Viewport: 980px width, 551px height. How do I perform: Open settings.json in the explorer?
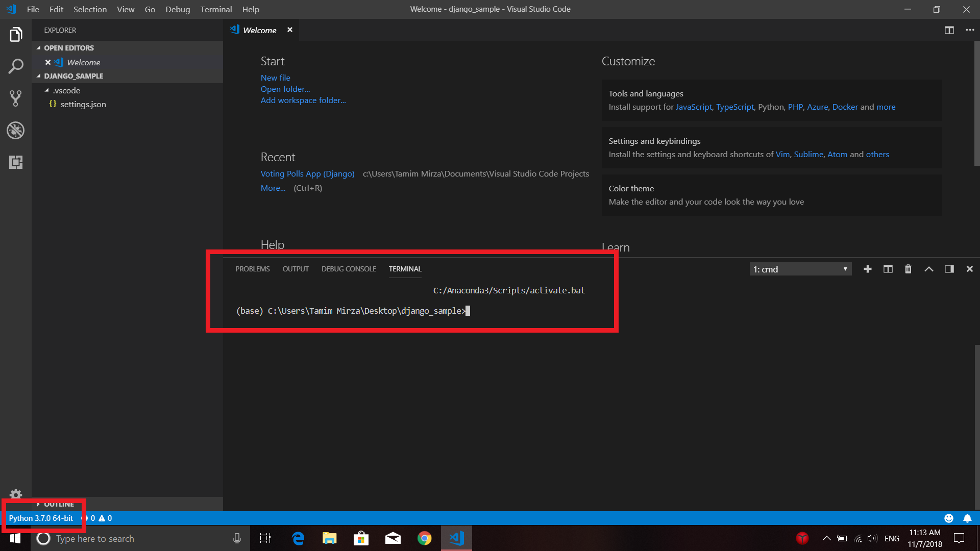coord(83,104)
